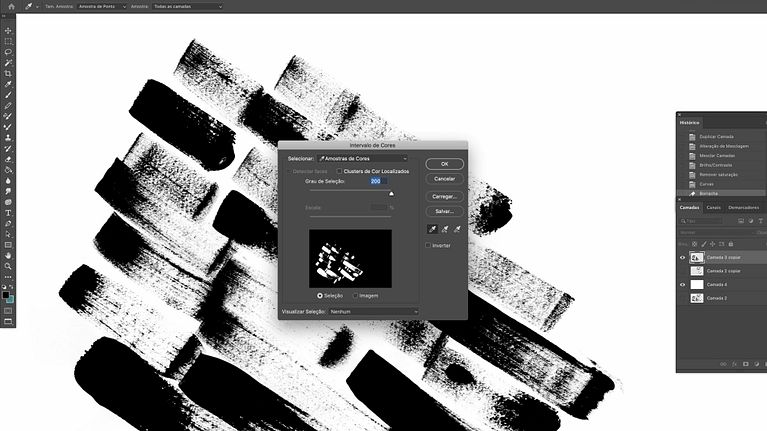The height and width of the screenshot is (431, 767).
Task: Click the Grau de Seleção slider handle
Action: point(391,194)
